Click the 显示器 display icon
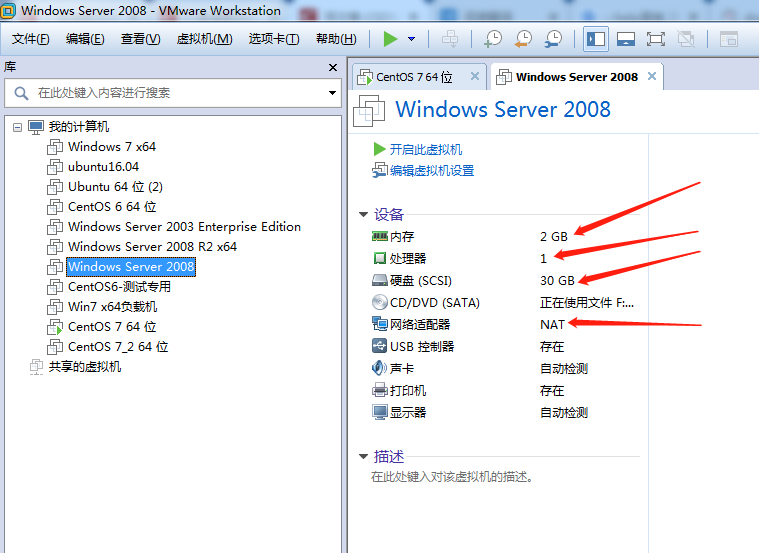The height and width of the screenshot is (553, 759). click(x=380, y=412)
